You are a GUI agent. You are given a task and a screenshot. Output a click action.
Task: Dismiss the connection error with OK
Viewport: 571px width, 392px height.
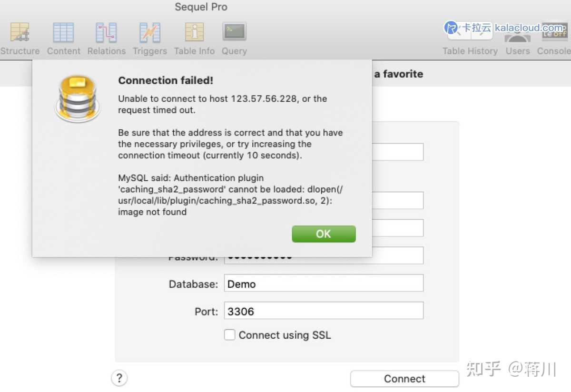[x=324, y=234]
